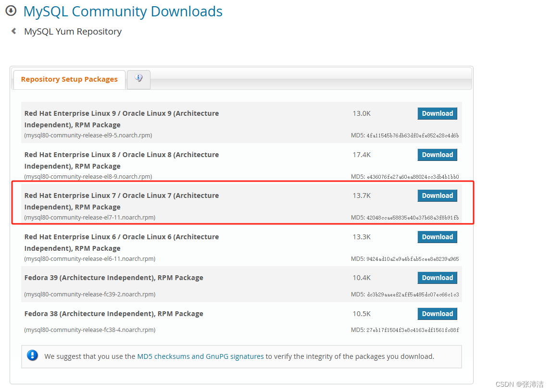The image size is (551, 392).
Task: Download the Red Hat Enterprise Linux 7 package
Action: 437,196
